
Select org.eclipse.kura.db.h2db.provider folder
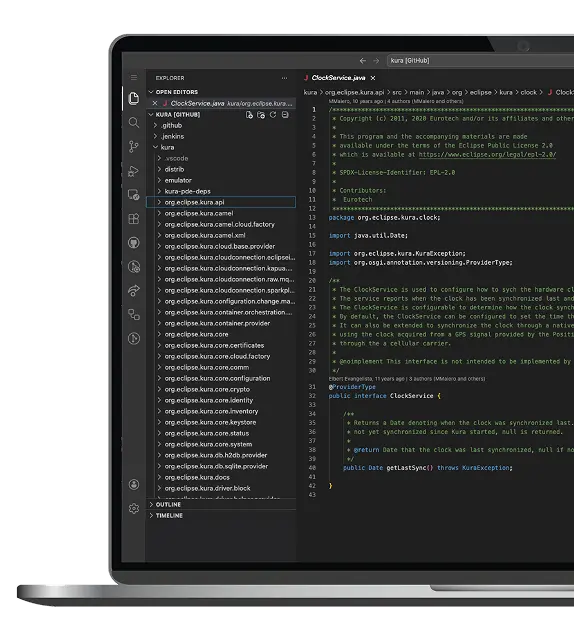tap(221, 455)
